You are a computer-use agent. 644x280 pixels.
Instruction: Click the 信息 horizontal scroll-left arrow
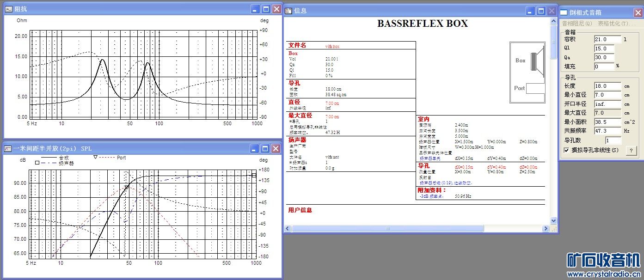tap(288, 228)
